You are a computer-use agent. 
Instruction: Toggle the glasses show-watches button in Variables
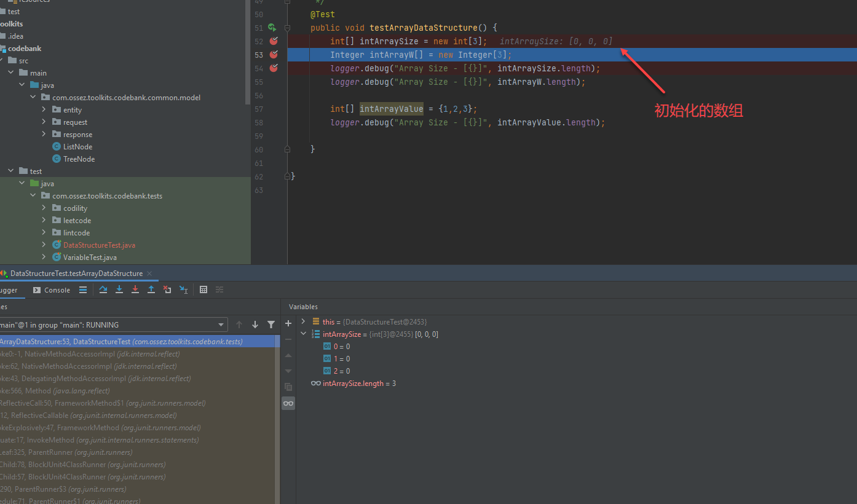[288, 403]
